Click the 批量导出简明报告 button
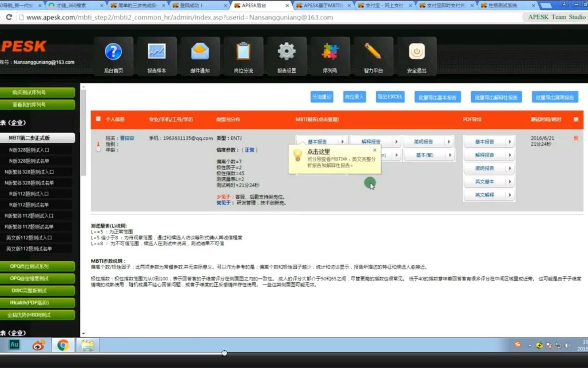The image size is (588, 368). (x=555, y=97)
